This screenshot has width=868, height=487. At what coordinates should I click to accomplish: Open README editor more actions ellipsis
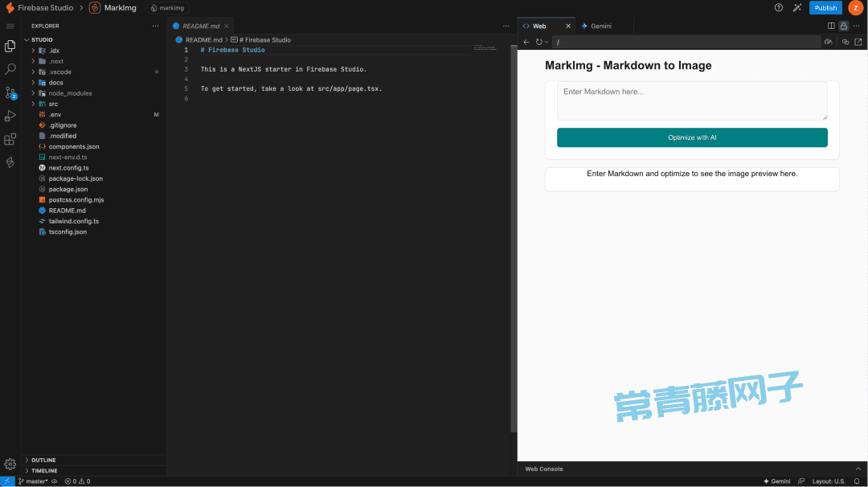[x=506, y=26]
